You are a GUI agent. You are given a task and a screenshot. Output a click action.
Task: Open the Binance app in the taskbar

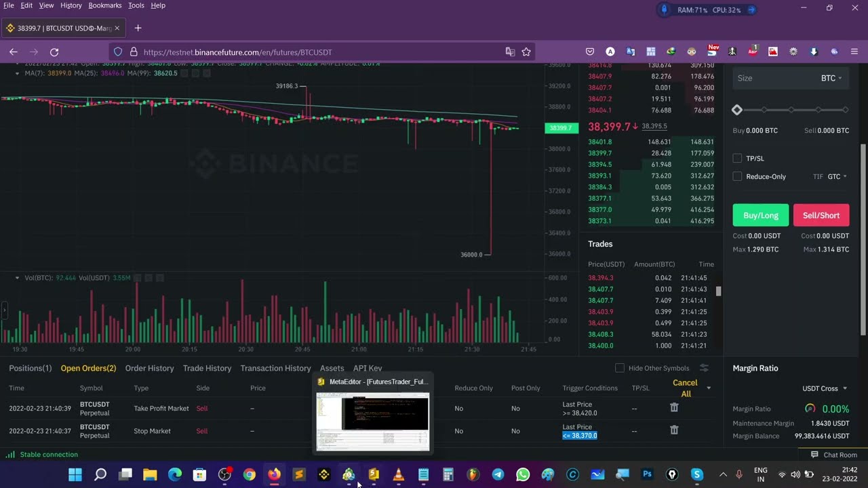[323, 474]
